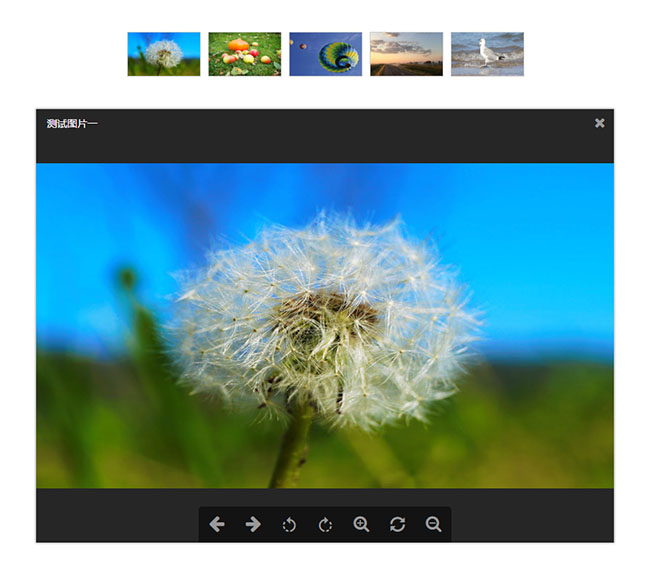The image size is (650, 578).
Task: Pick the sunset road thumbnail
Action: (406, 54)
